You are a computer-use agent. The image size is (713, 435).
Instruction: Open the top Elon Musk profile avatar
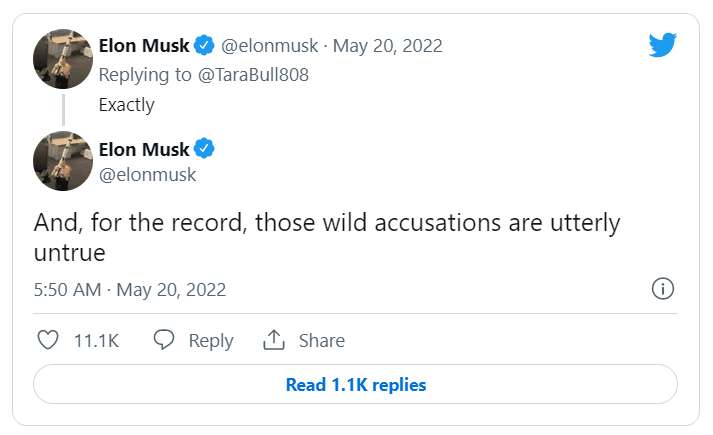(64, 59)
